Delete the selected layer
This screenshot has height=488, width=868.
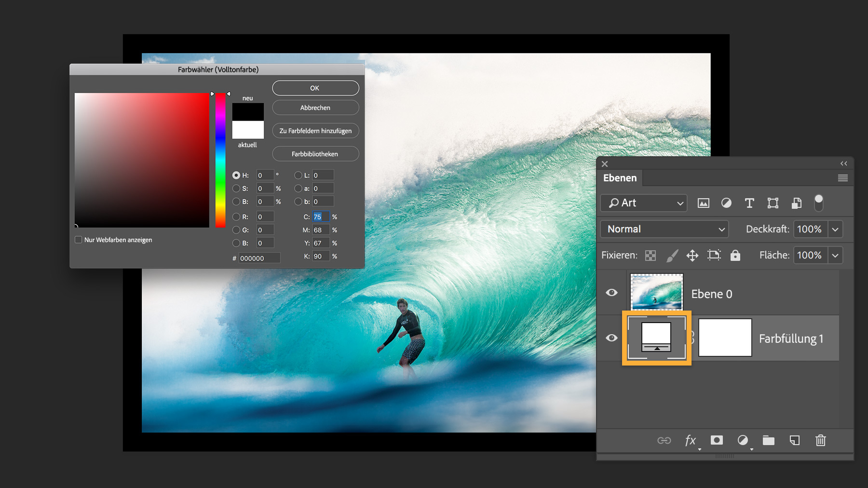[820, 440]
